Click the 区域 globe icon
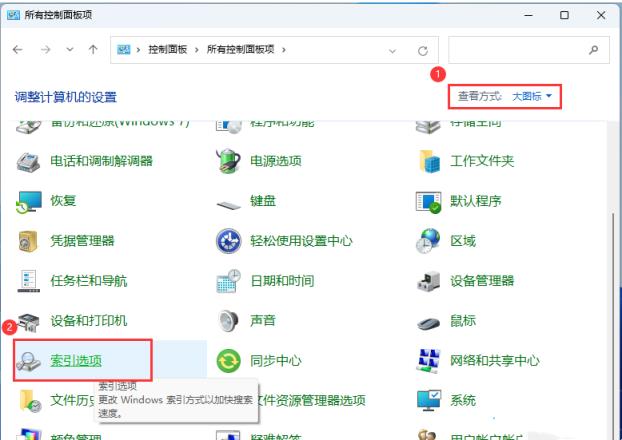 pyautogui.click(x=428, y=241)
